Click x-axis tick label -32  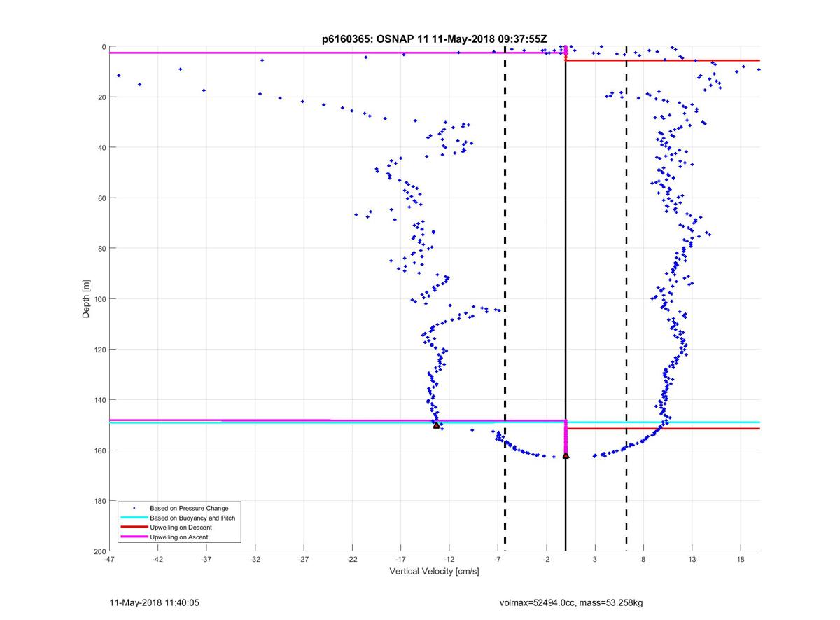pos(255,560)
